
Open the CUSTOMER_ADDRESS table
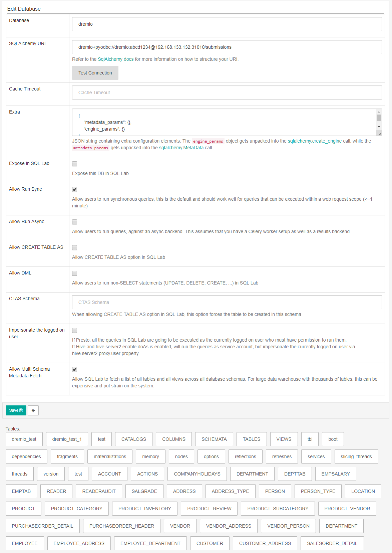265,543
